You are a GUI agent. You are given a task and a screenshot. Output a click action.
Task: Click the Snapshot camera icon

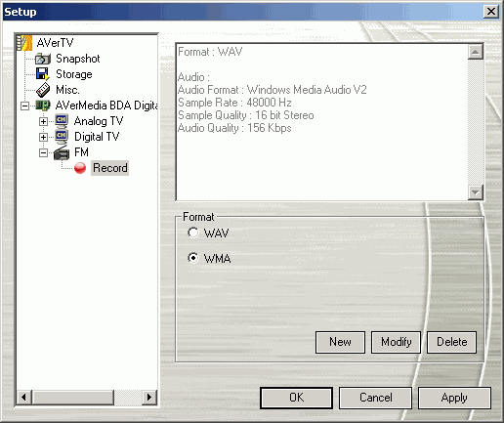[43, 59]
